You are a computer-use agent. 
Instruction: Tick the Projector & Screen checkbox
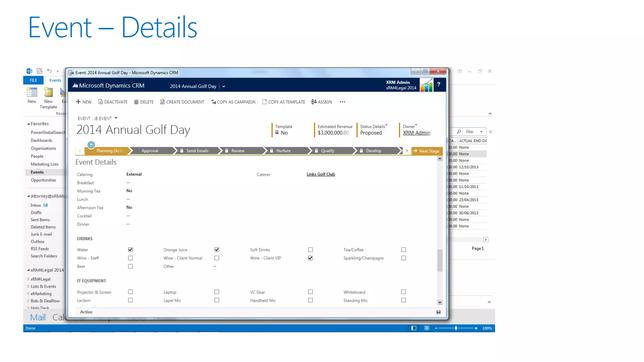[x=130, y=292]
